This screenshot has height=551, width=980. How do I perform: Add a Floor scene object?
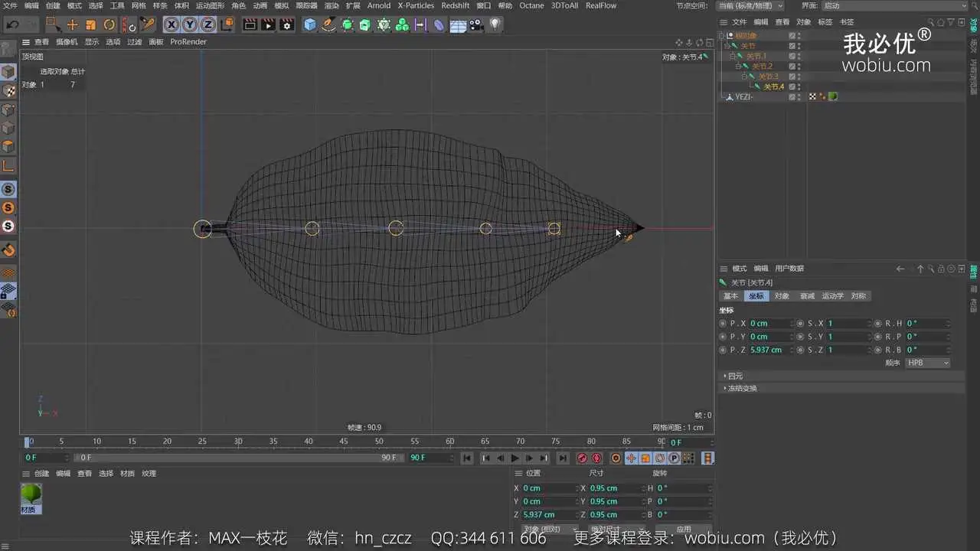[458, 25]
